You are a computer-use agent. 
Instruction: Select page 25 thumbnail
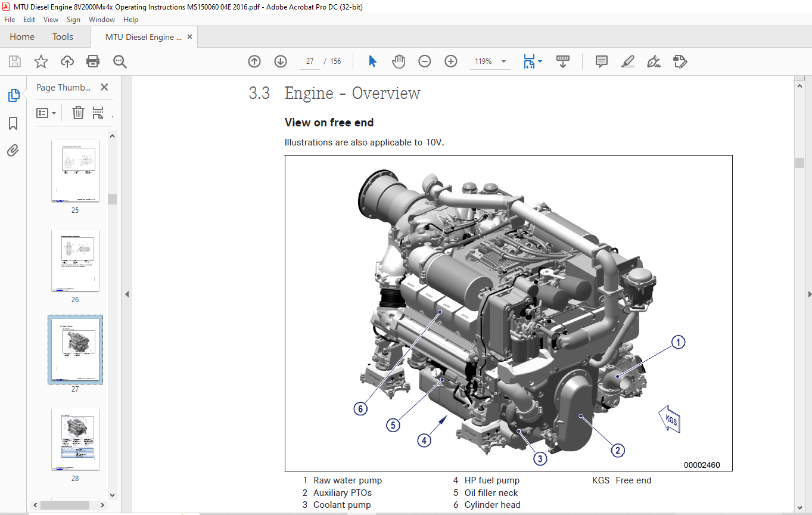75,171
